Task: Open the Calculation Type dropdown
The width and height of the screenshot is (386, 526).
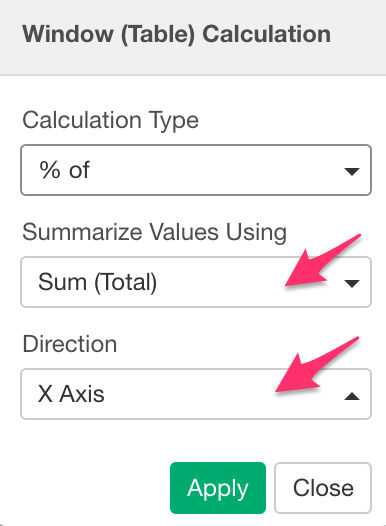Action: [196, 170]
